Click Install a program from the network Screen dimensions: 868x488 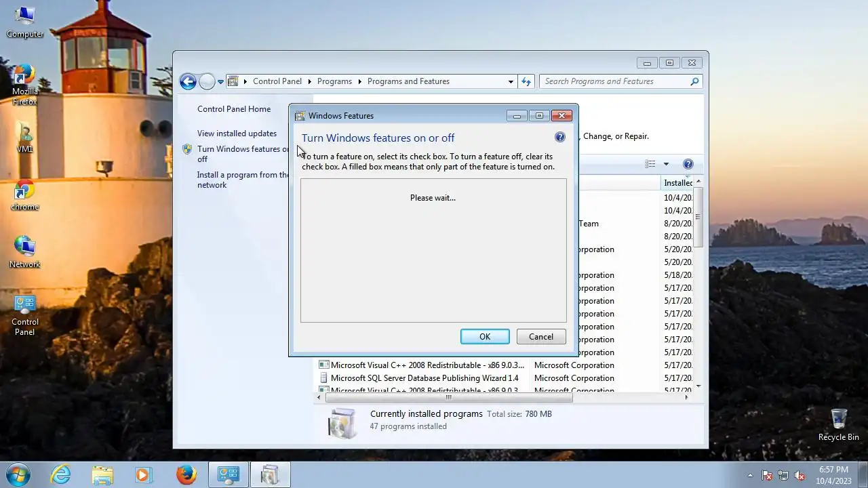point(242,180)
